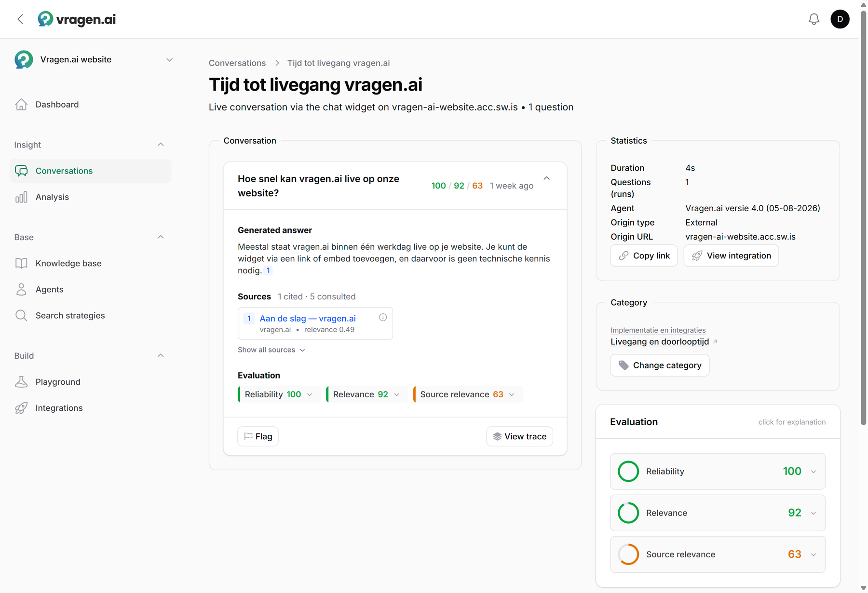868x593 pixels.
Task: Expand the Source relevance 63 evaluation chip
Action: pyautogui.click(x=468, y=394)
